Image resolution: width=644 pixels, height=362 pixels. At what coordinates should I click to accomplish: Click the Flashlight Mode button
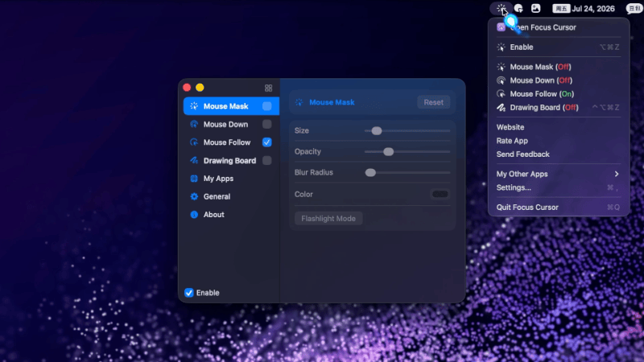click(328, 218)
